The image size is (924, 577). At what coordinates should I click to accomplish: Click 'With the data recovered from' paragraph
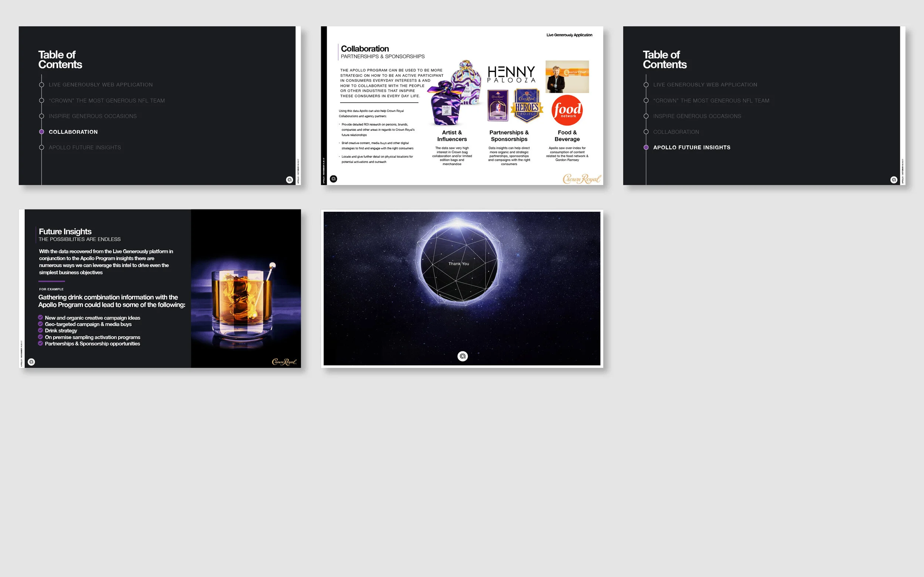coord(106,262)
